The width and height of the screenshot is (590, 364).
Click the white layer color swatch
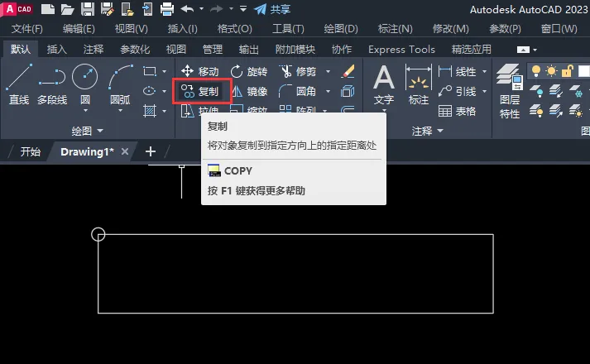tap(583, 70)
